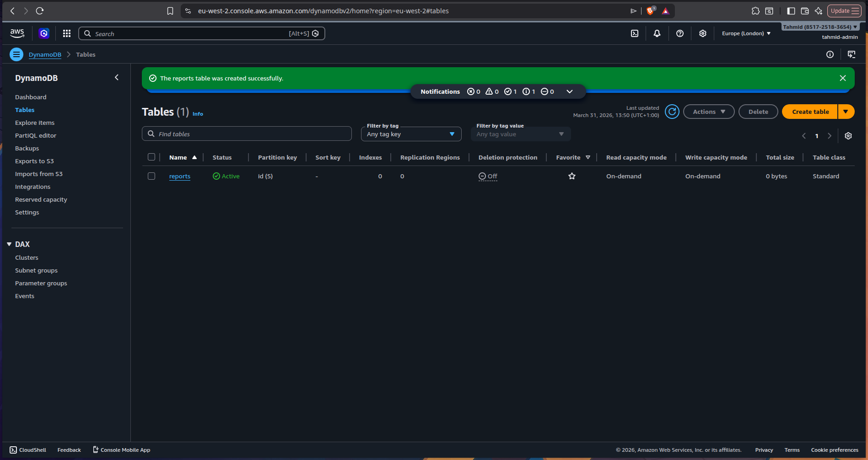Bookmark this page in the browser
The height and width of the screenshot is (460, 868).
click(170, 11)
